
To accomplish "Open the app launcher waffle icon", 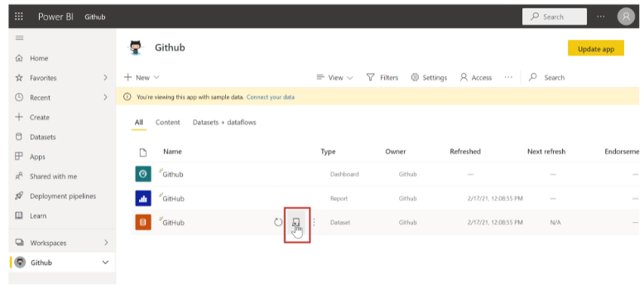I will [19, 17].
